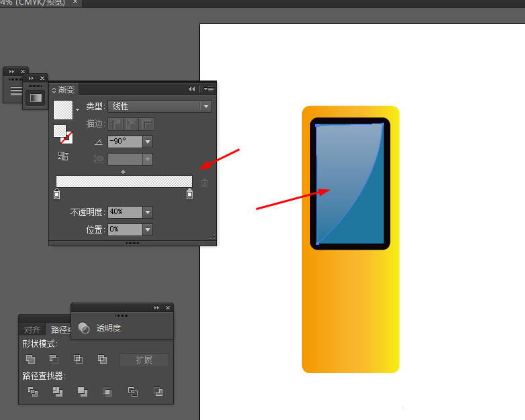The width and height of the screenshot is (525, 420).
Task: Click the Outline pathfinder icon
Action: click(132, 392)
